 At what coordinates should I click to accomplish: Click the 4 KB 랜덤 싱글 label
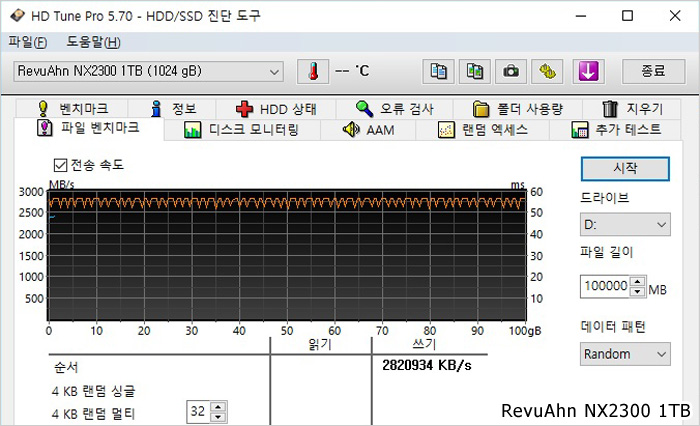click(93, 391)
